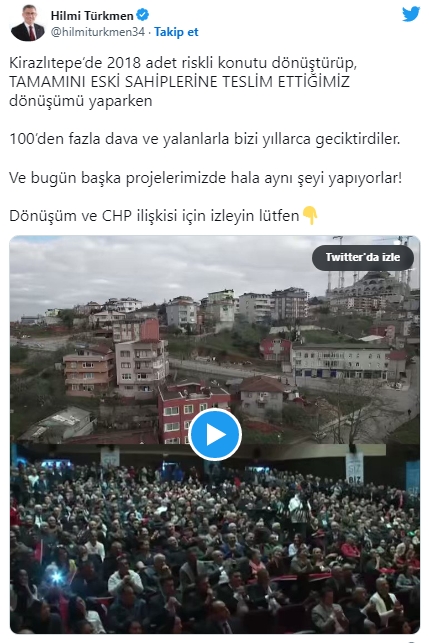This screenshot has width=429, height=643.
Task: Open the Twitter'da izle button
Action: click(x=363, y=257)
